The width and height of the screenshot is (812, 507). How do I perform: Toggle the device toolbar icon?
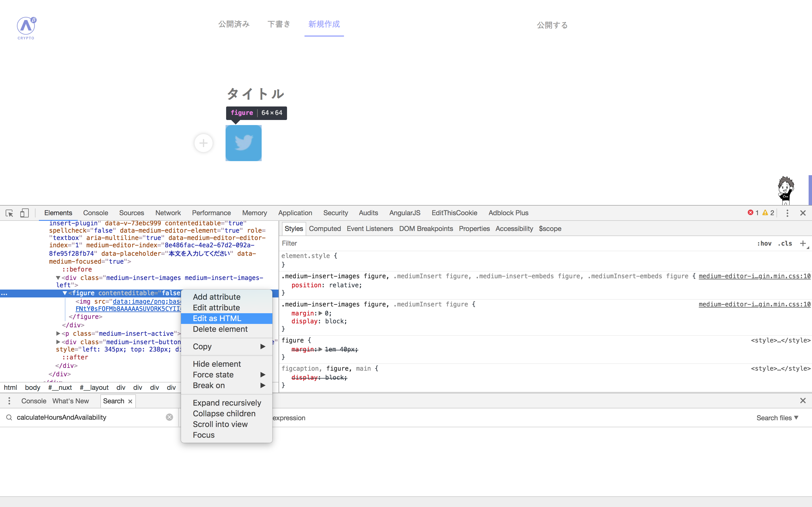click(25, 213)
